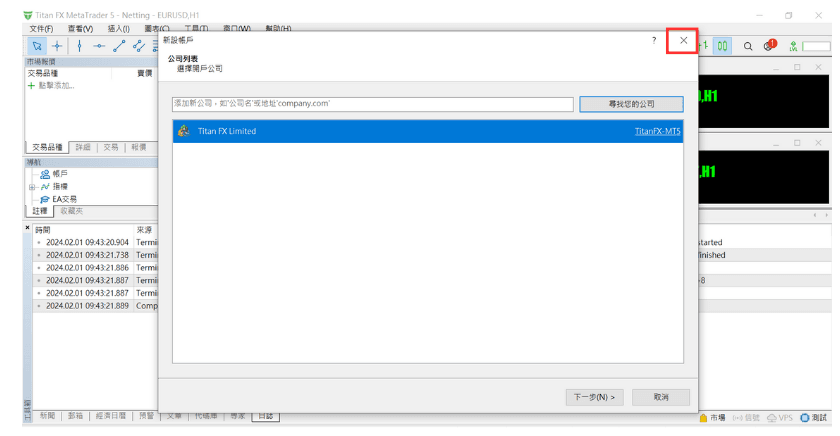Select the Titan FX Limited row
This screenshot has width=840, height=436.
coord(428,131)
